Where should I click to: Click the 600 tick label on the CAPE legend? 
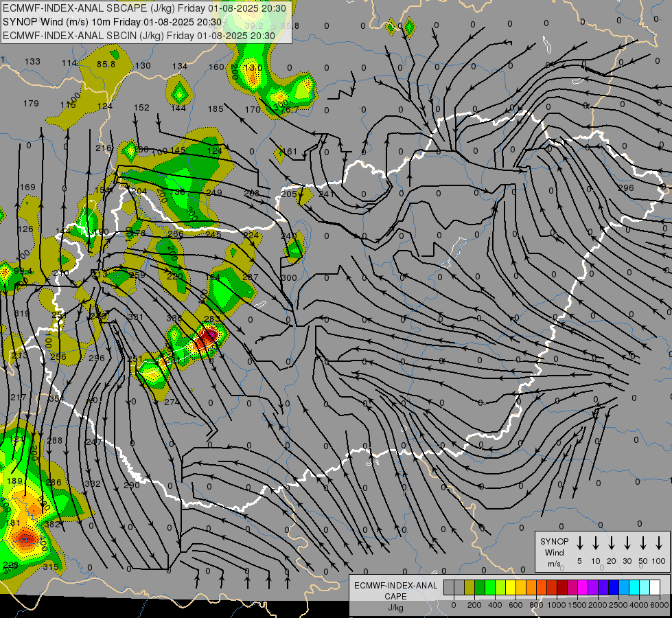pyautogui.click(x=515, y=605)
